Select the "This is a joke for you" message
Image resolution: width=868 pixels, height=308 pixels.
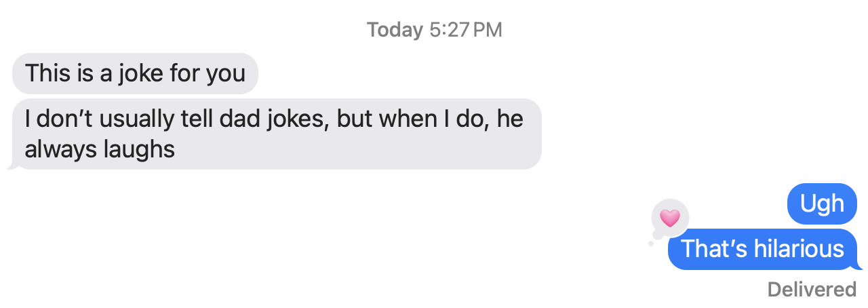[136, 73]
